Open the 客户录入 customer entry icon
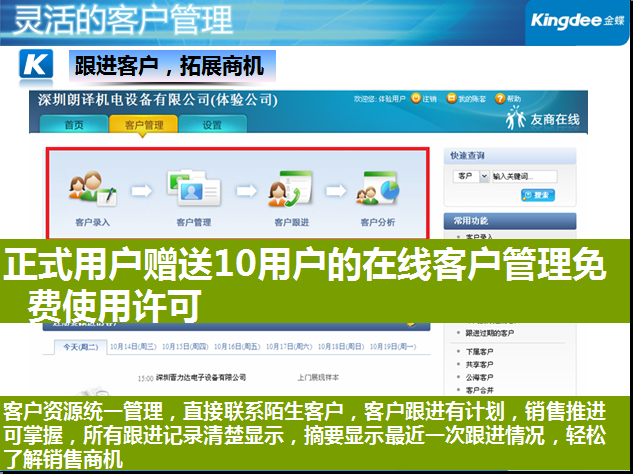Image resolution: width=633 pixels, height=474 pixels. pyautogui.click(x=92, y=189)
